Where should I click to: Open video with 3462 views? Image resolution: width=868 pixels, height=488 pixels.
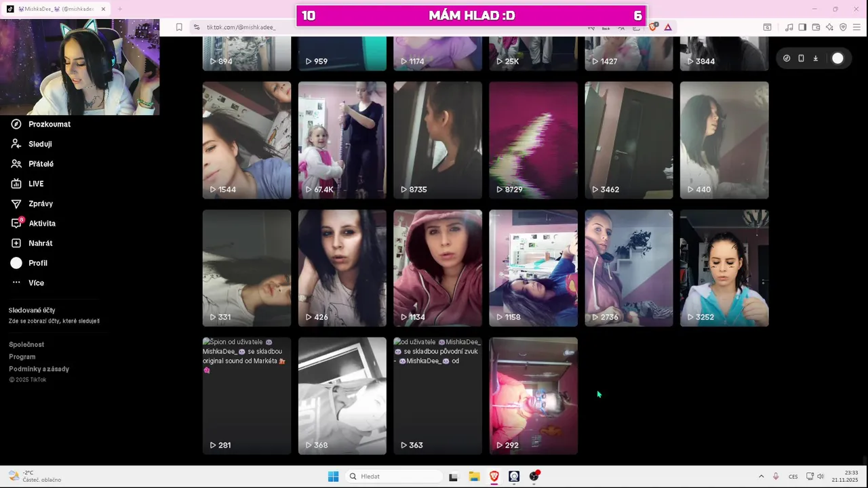pos(629,140)
